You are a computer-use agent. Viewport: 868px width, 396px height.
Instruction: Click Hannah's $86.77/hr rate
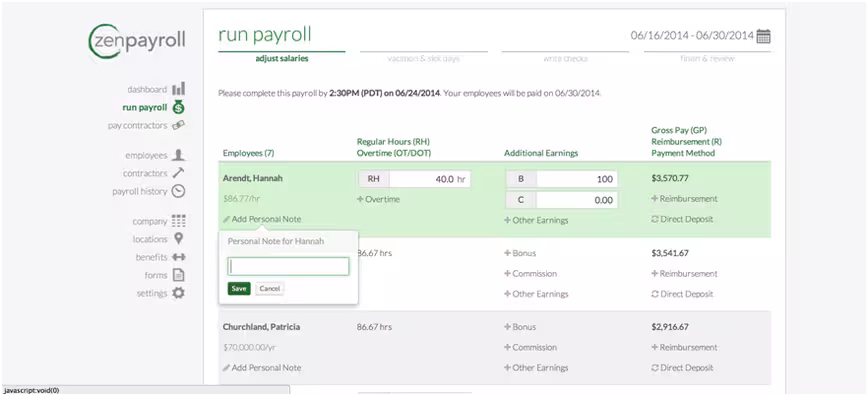click(241, 199)
